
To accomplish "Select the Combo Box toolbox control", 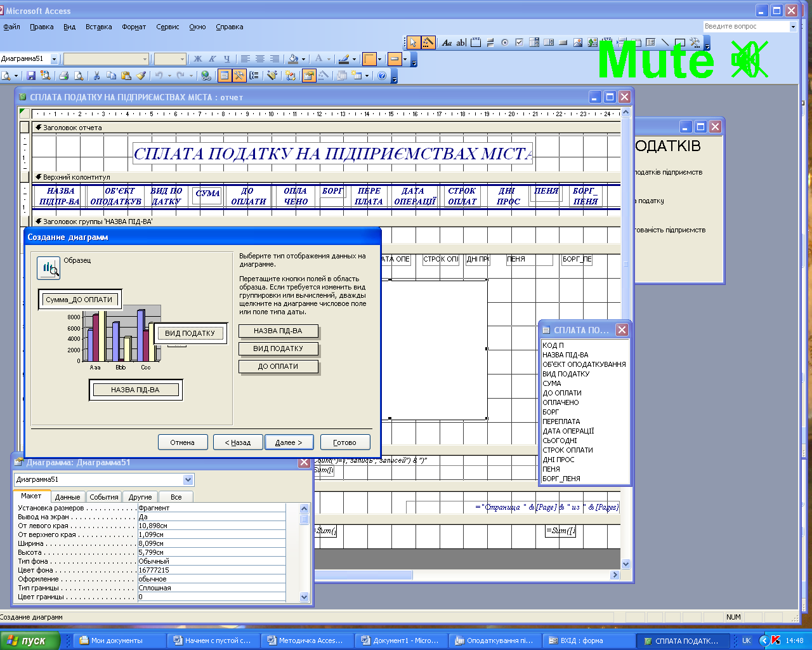I will click(x=534, y=43).
